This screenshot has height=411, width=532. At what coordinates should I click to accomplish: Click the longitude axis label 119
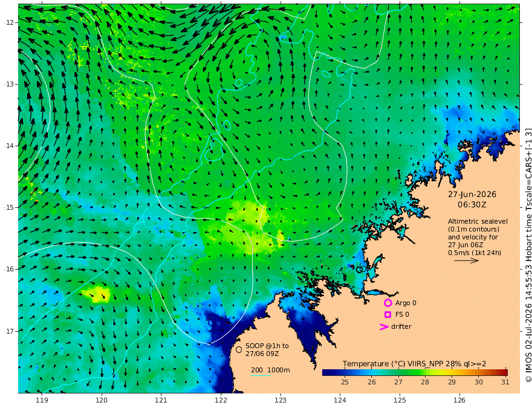(x=42, y=401)
